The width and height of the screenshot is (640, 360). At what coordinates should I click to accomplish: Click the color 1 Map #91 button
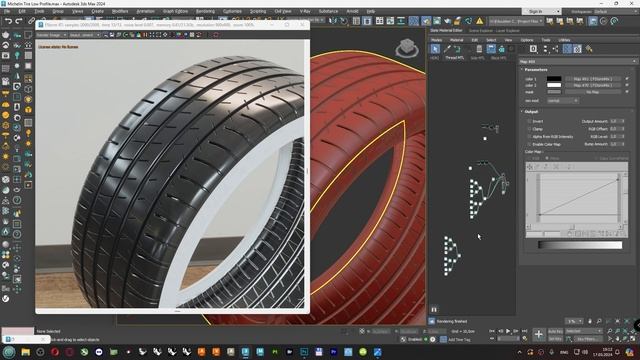593,79
